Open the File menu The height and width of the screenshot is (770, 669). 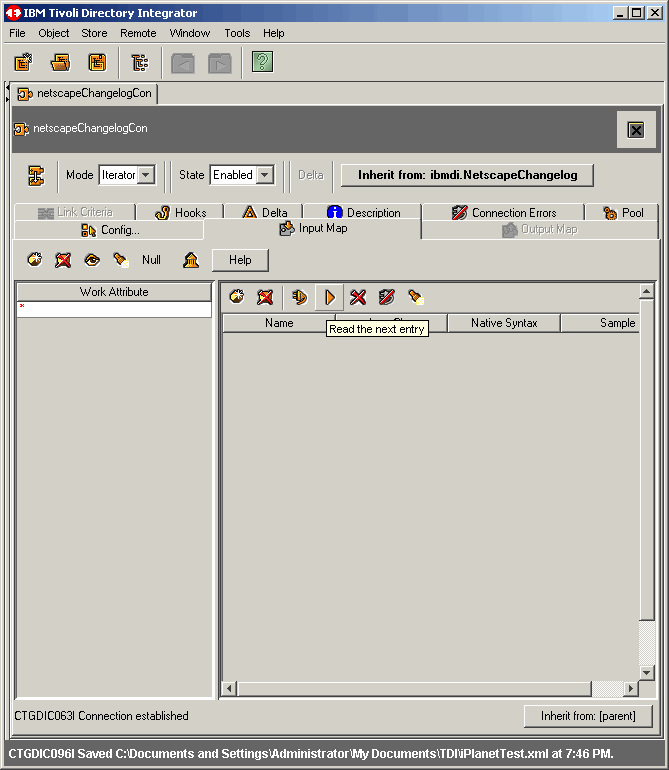(17, 33)
